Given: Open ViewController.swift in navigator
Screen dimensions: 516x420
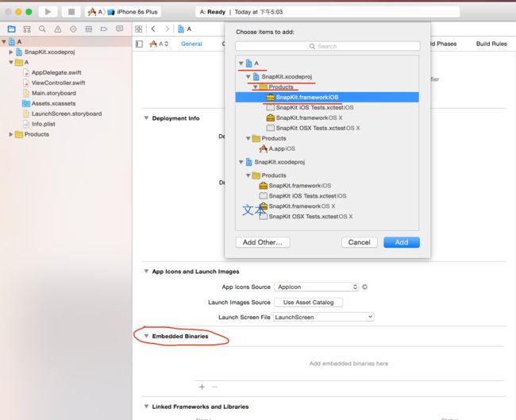Looking at the screenshot, I should point(54,83).
